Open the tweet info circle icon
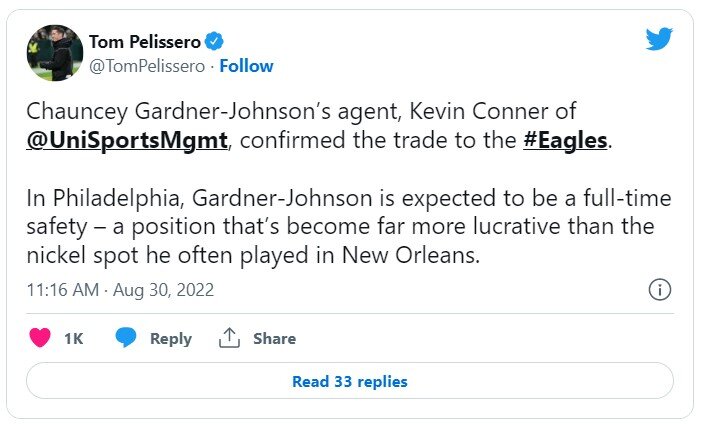The width and height of the screenshot is (705, 428). tap(659, 290)
